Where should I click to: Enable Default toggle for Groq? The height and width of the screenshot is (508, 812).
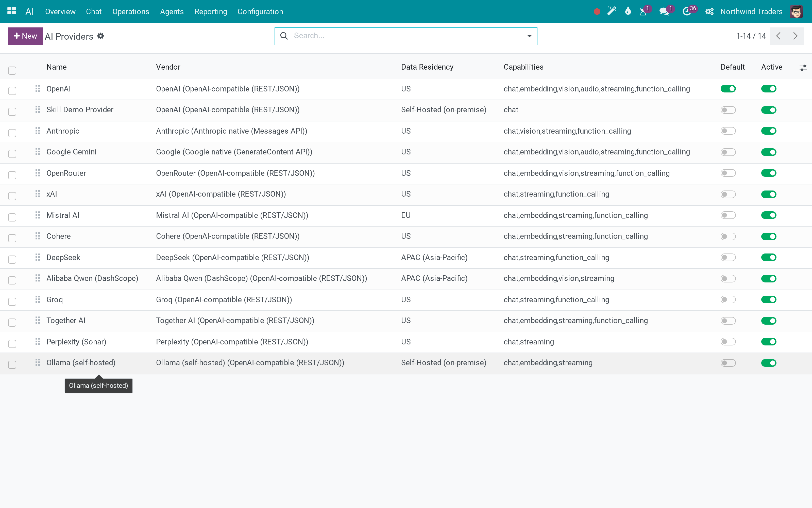coord(728,299)
